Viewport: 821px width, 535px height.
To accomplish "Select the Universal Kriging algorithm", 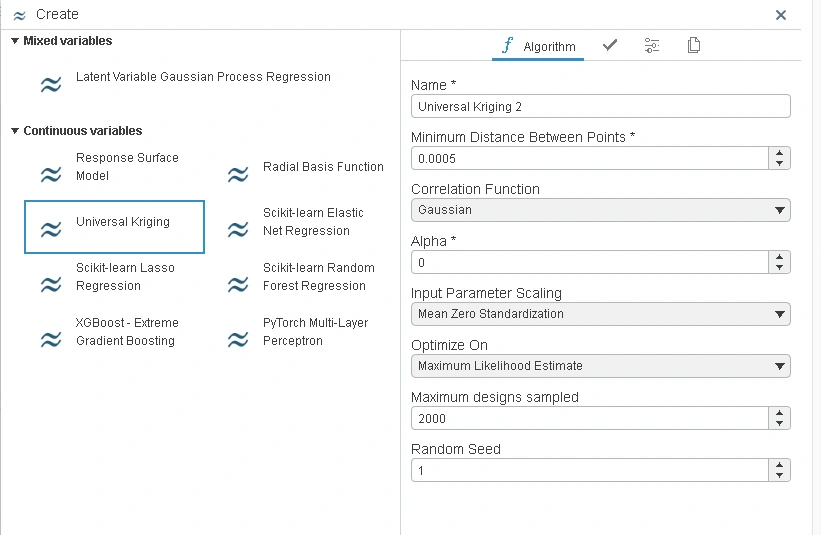I will [x=114, y=227].
